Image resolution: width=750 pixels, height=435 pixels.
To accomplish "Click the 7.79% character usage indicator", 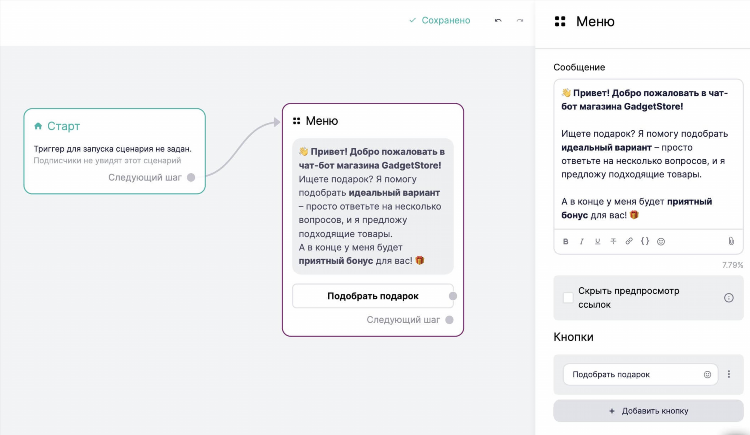I will [x=732, y=265].
